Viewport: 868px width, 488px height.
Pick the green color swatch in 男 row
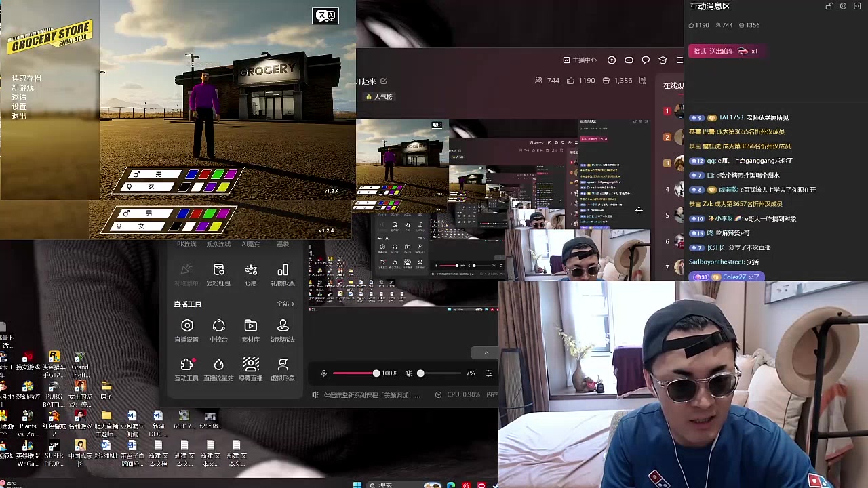click(x=218, y=174)
